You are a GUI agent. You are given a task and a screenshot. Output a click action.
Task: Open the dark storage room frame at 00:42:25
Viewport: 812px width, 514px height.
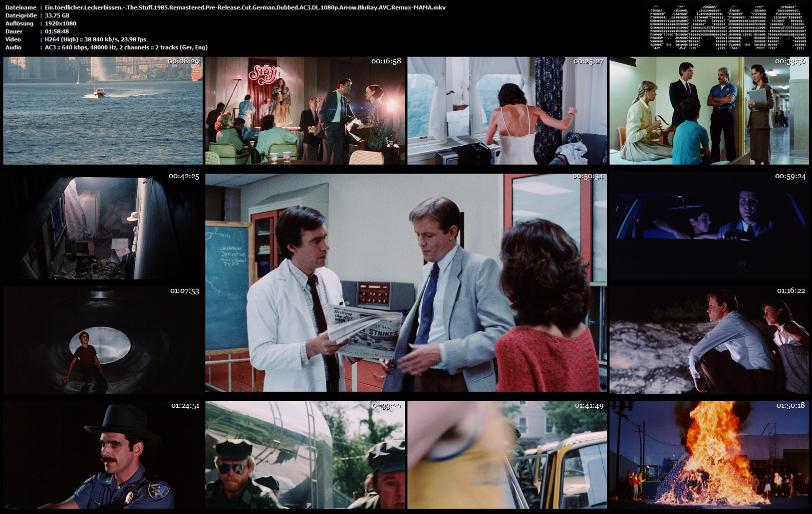(103, 226)
